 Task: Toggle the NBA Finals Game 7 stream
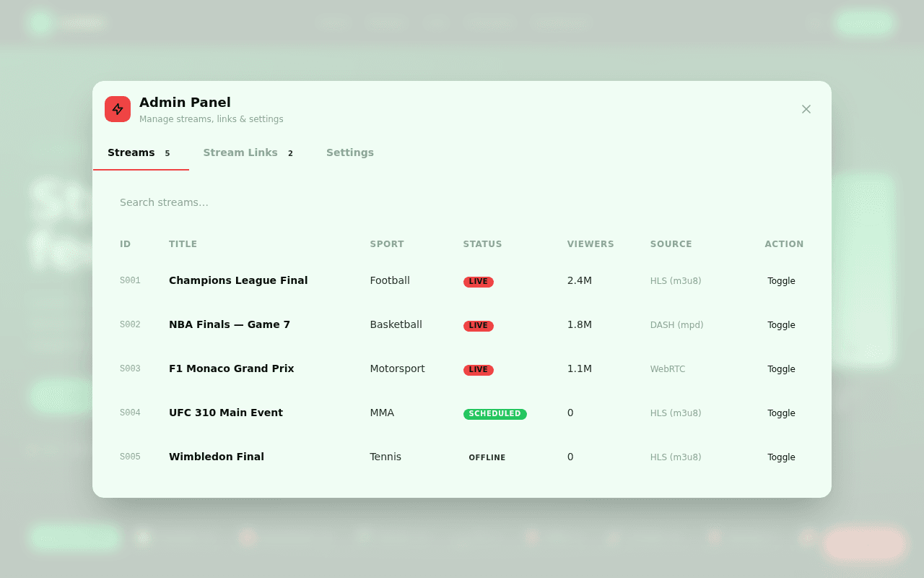(x=781, y=325)
